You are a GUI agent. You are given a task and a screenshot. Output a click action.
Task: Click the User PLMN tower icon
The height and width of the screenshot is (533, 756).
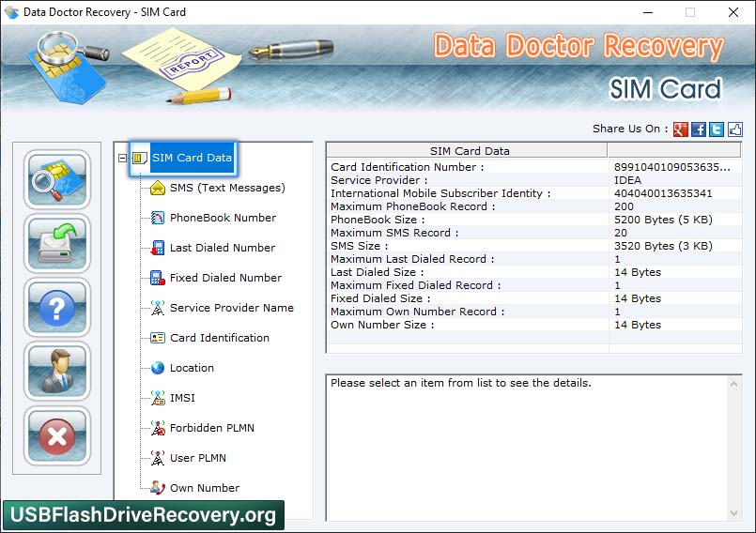[x=158, y=458]
